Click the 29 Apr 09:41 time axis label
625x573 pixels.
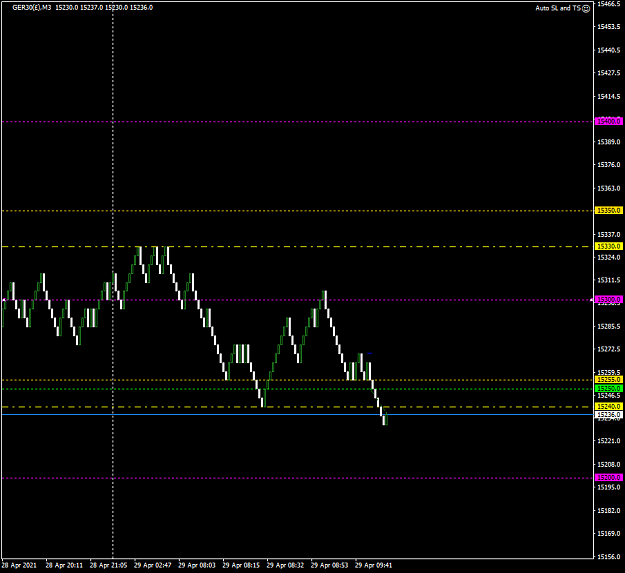pyautogui.click(x=373, y=565)
